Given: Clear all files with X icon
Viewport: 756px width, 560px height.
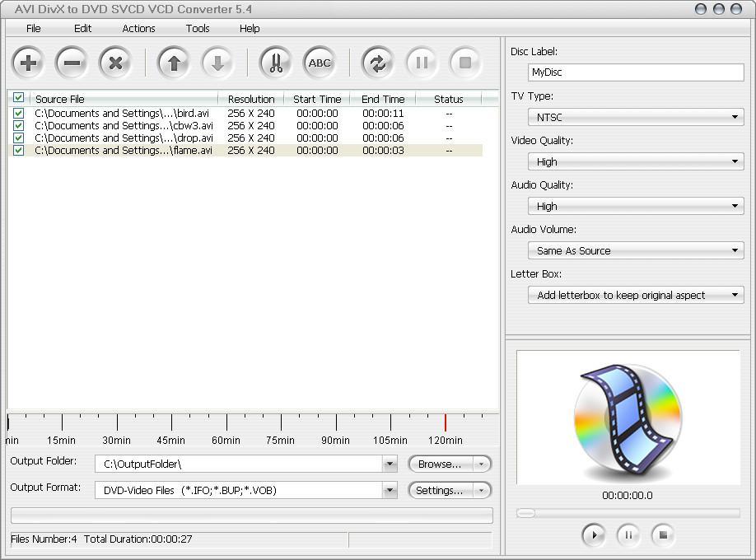Looking at the screenshot, I should coord(115,63).
